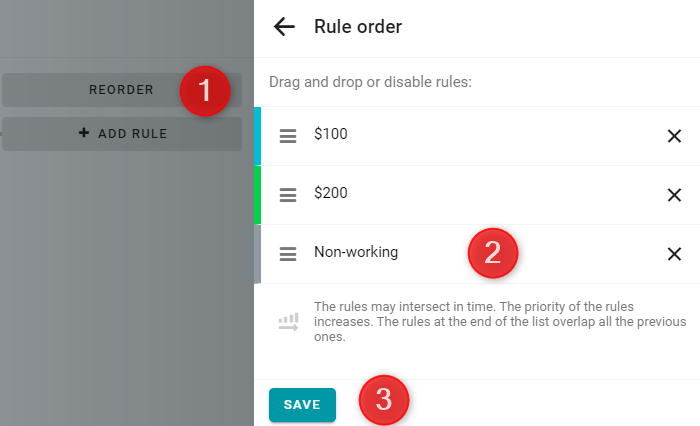Click the Rule order heading
Screen dimensions: 700x426
[x=358, y=27]
